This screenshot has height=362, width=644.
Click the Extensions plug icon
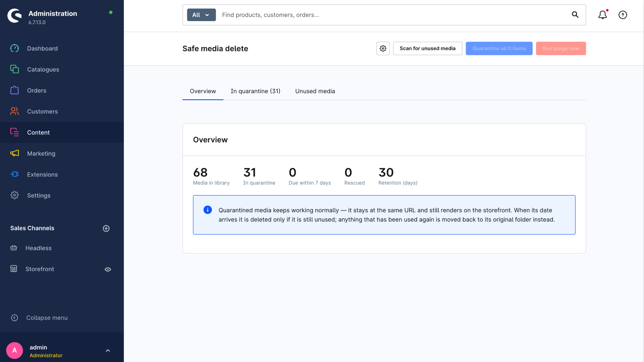(14, 174)
